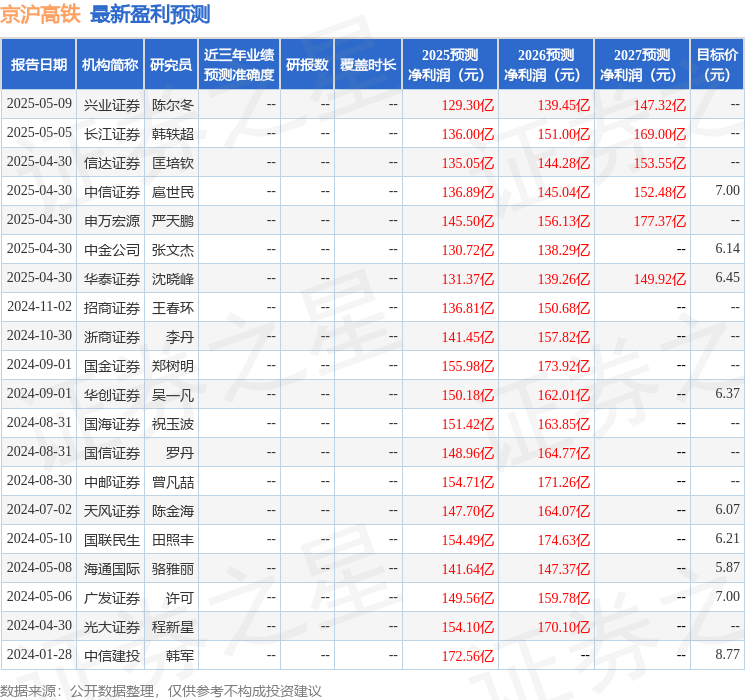The height and width of the screenshot is (700, 745).
Task: Click the 2025-05-09 report date
Action: click(x=39, y=104)
